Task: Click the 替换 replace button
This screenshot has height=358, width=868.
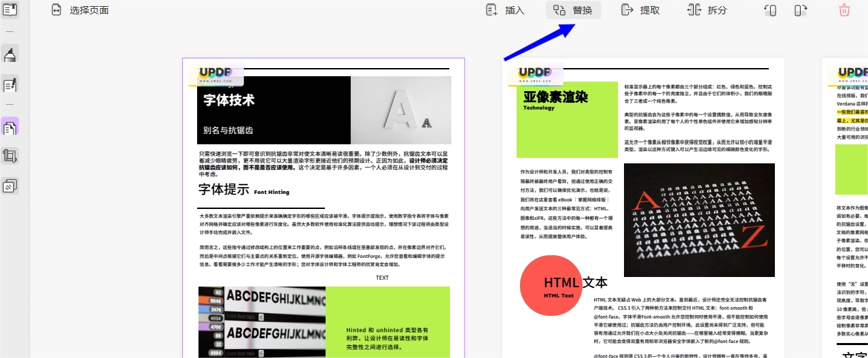Action: [573, 10]
